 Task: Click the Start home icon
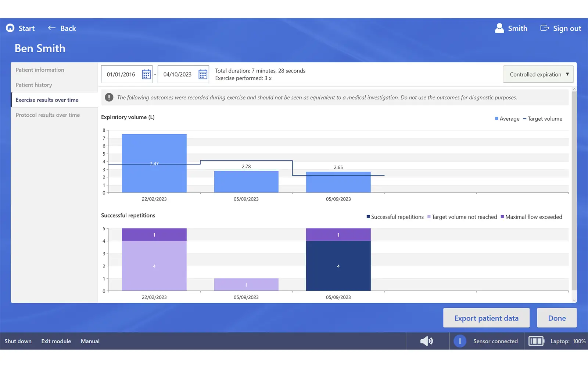[x=10, y=28]
